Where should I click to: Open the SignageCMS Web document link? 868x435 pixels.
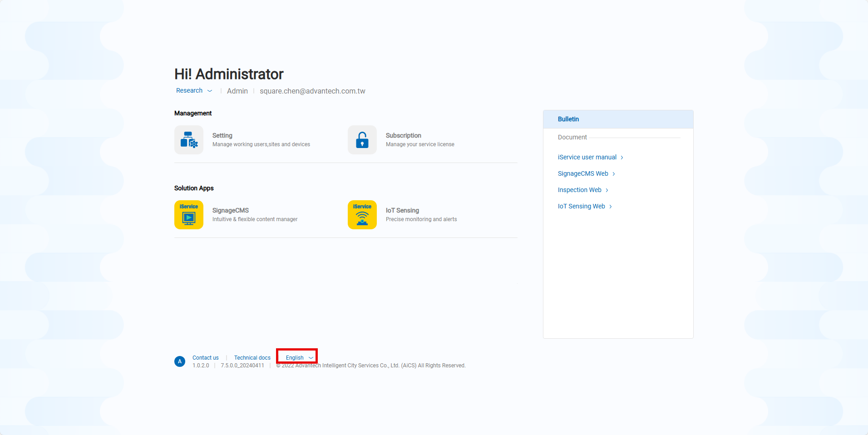pyautogui.click(x=583, y=173)
